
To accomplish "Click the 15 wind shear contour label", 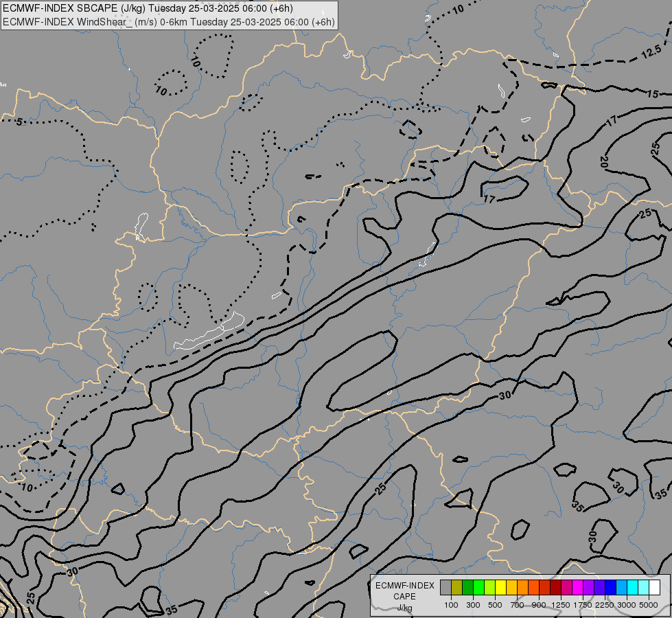I will click(653, 93).
